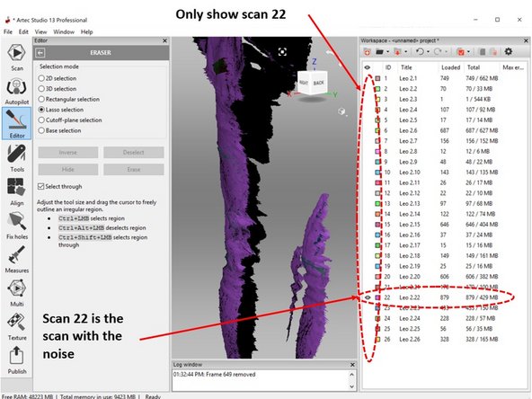Open the Edit menu

23,31
